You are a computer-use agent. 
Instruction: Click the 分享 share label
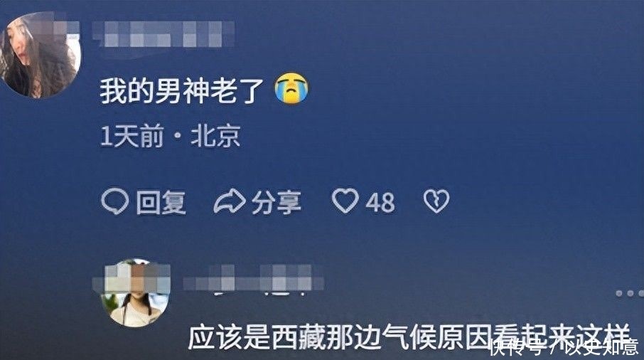click(277, 202)
